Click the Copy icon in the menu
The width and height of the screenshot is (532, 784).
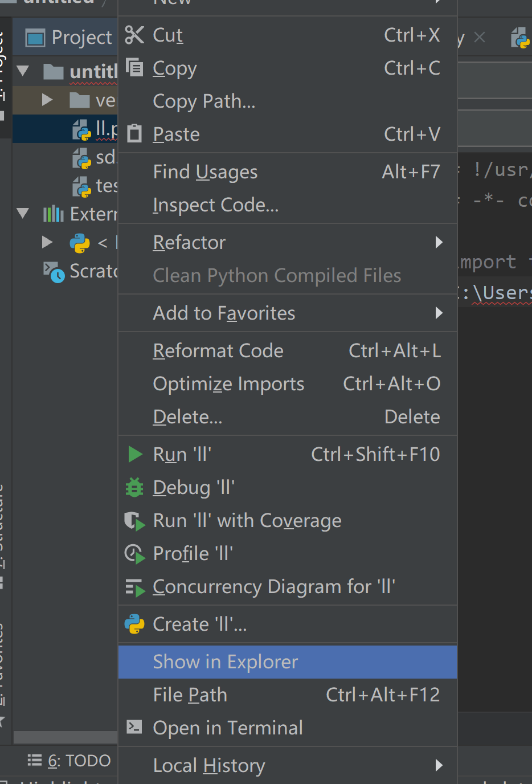pos(134,67)
